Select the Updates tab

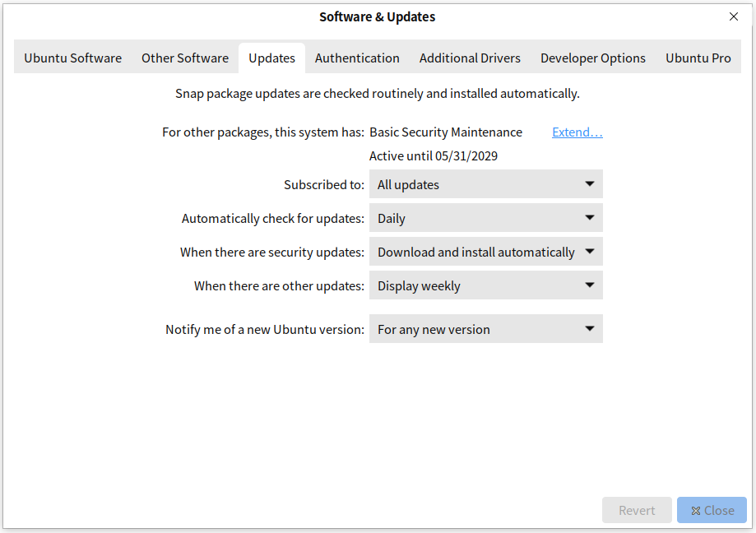(x=271, y=58)
